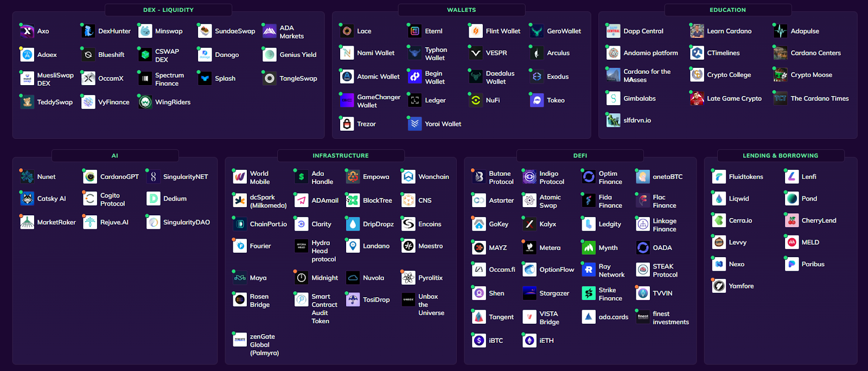Click the Unbox the Universe label
Image resolution: width=868 pixels, height=371 pixels.
[x=431, y=305]
